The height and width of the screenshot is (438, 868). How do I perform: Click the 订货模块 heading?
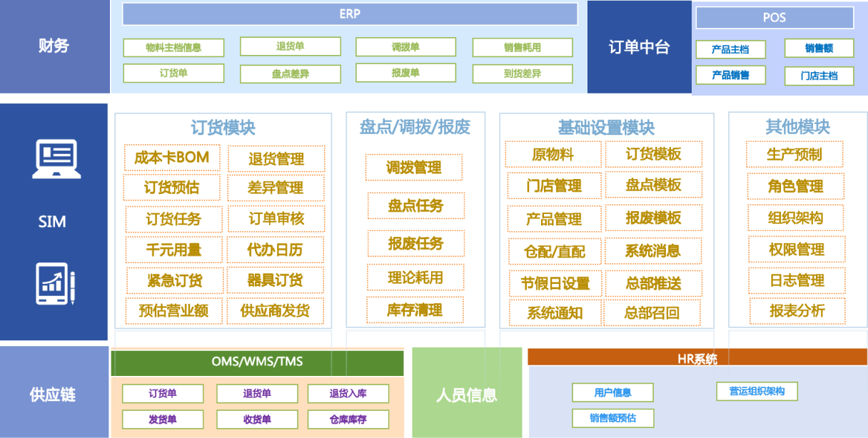(223, 128)
